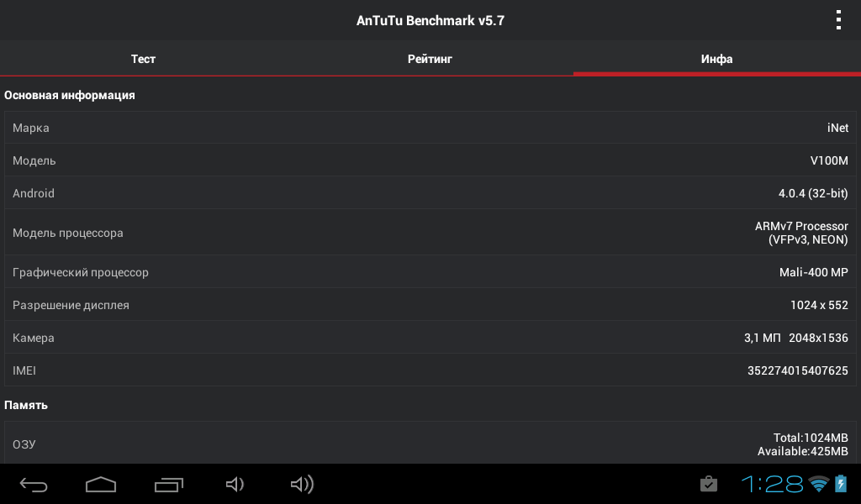Open the briefcase notification icon
This screenshot has width=861, height=504.
(x=708, y=484)
